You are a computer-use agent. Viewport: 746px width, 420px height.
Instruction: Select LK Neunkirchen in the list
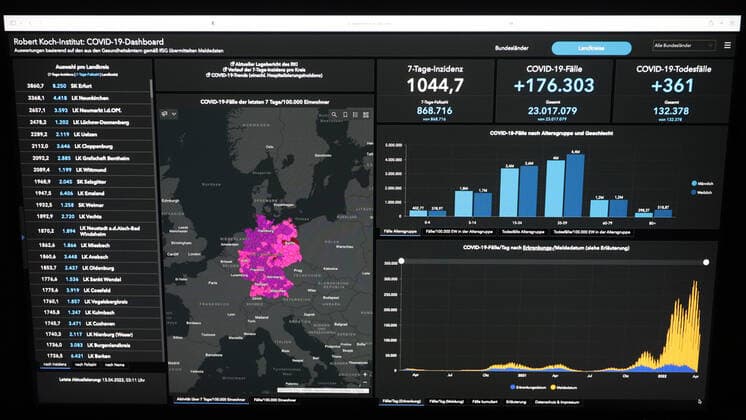pyautogui.click(x=84, y=98)
